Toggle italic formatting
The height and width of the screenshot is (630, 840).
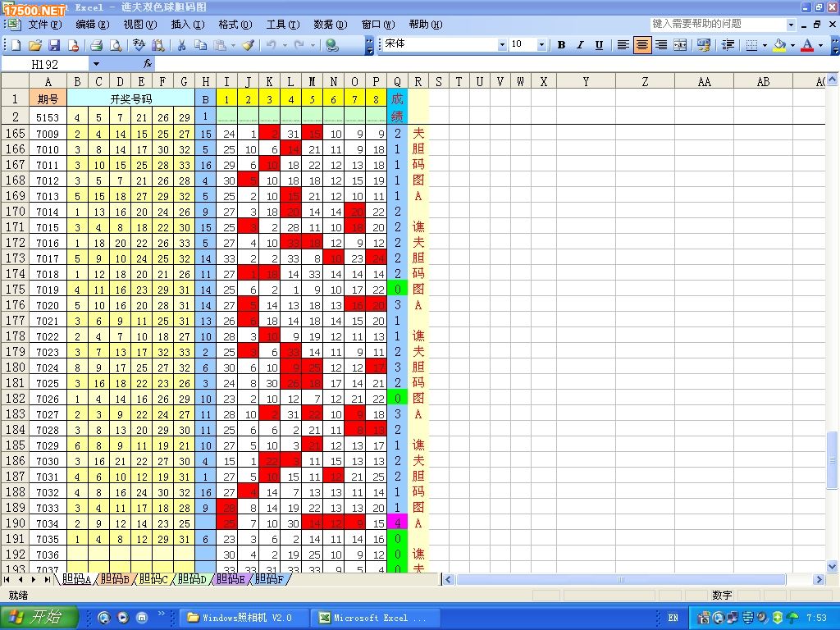[580, 46]
